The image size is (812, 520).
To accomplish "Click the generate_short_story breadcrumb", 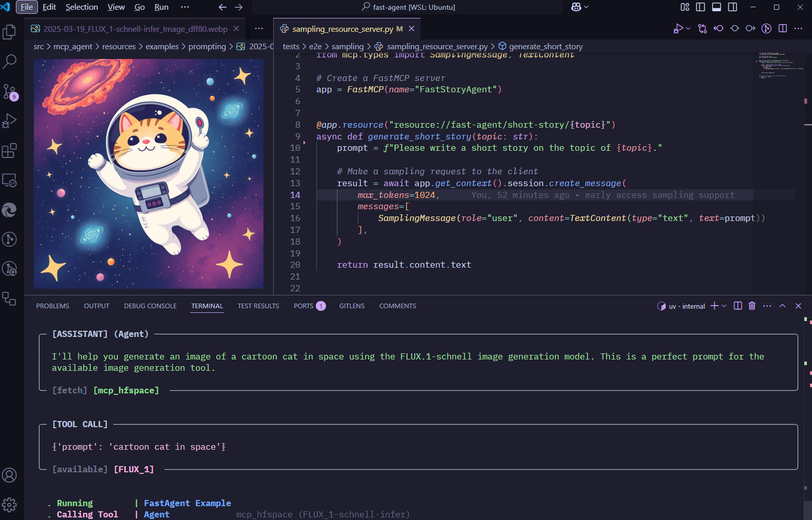I will point(545,47).
